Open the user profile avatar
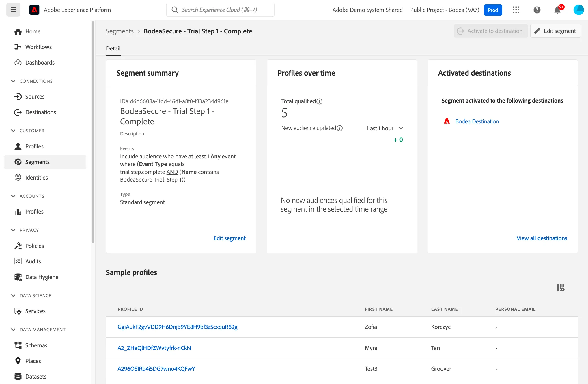Image resolution: width=588 pixels, height=384 pixels. click(578, 10)
